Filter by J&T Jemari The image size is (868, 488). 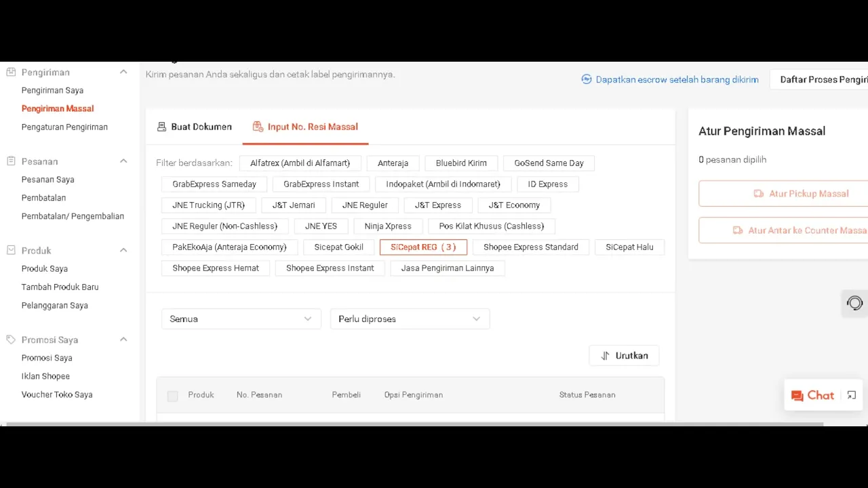(x=294, y=205)
